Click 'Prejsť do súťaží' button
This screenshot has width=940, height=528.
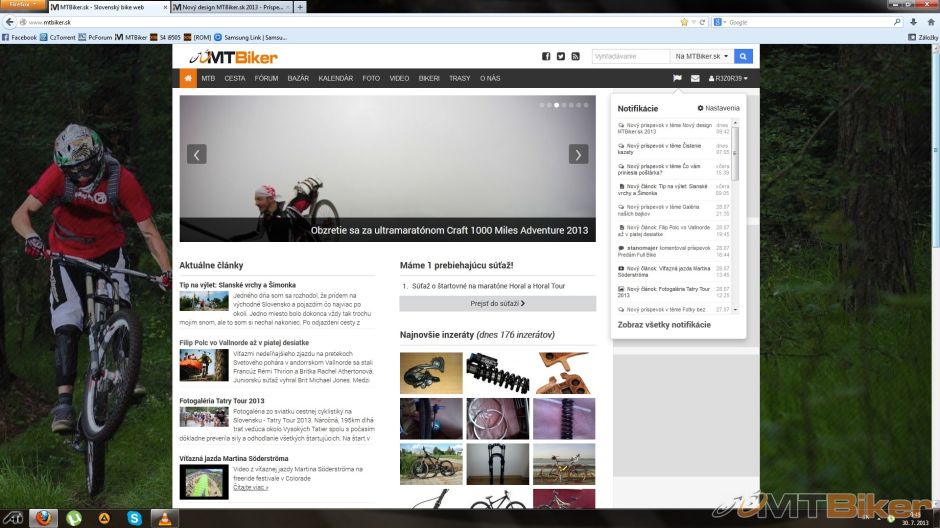click(x=497, y=303)
